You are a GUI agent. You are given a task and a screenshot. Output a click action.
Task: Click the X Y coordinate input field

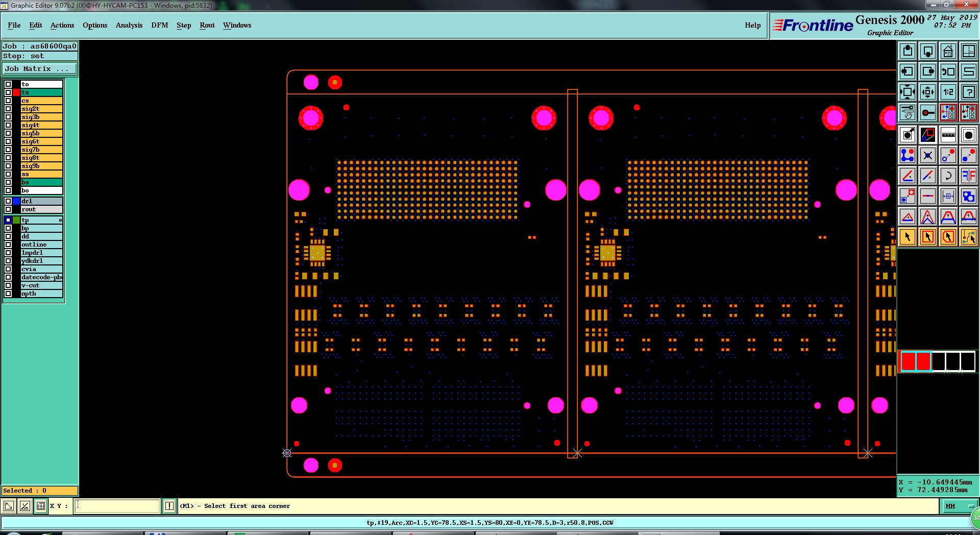tap(117, 506)
